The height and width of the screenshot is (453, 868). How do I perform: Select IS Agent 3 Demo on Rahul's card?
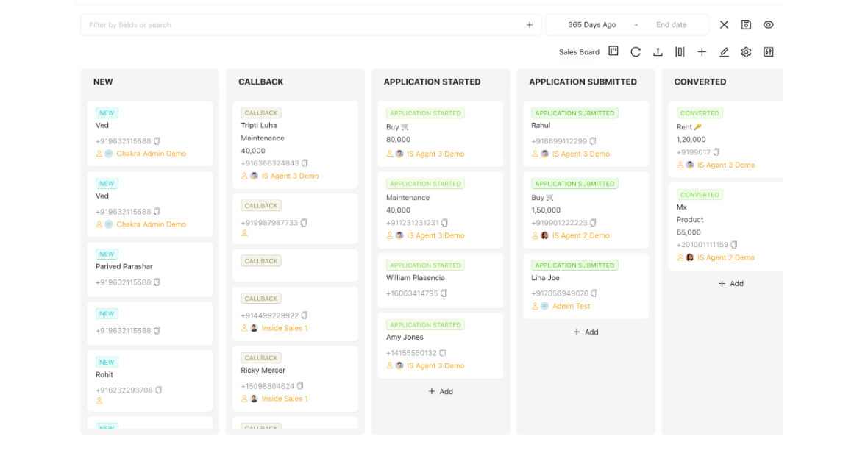pyautogui.click(x=581, y=154)
